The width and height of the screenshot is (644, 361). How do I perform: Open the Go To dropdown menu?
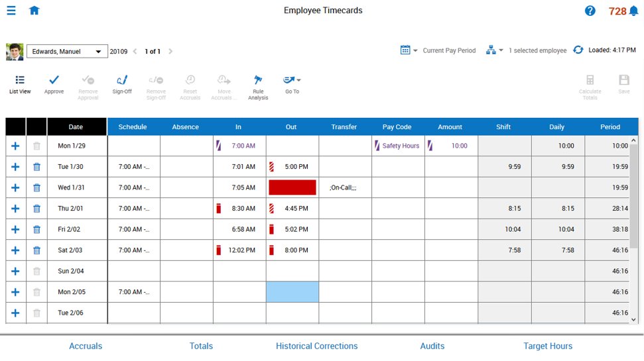point(292,84)
